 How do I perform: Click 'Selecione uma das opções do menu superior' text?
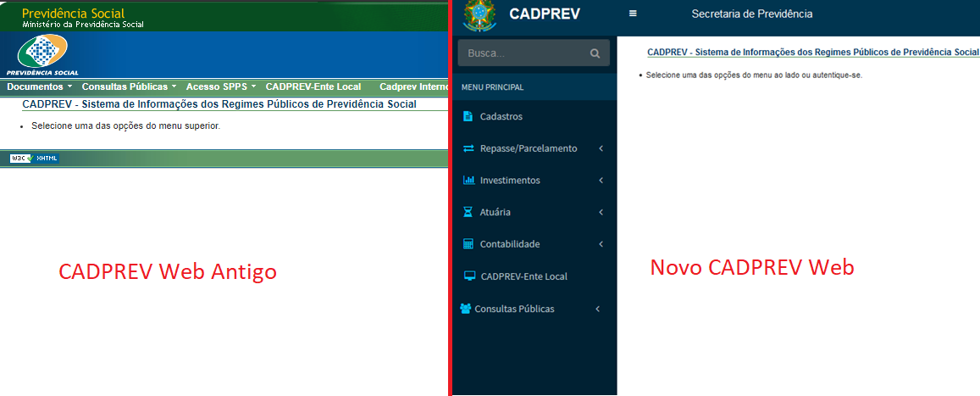click(x=125, y=125)
